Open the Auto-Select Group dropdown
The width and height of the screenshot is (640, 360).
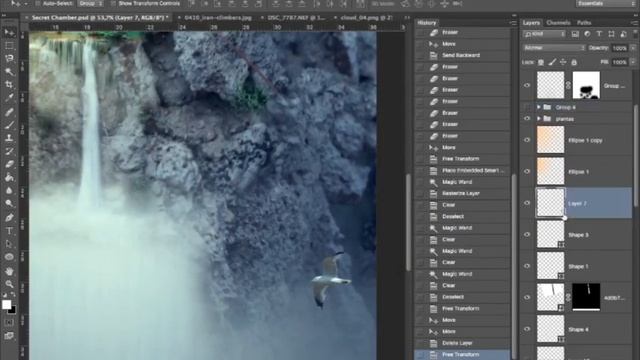click(91, 4)
